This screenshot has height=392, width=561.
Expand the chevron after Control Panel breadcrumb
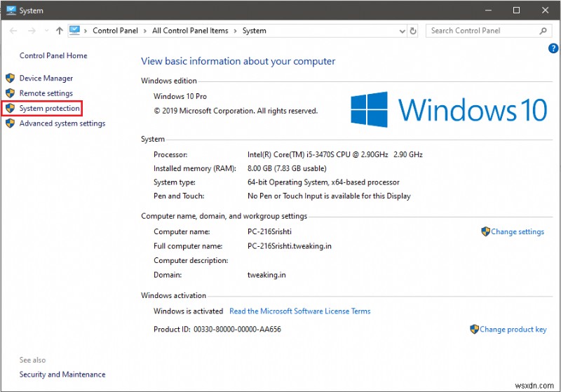tap(146, 31)
